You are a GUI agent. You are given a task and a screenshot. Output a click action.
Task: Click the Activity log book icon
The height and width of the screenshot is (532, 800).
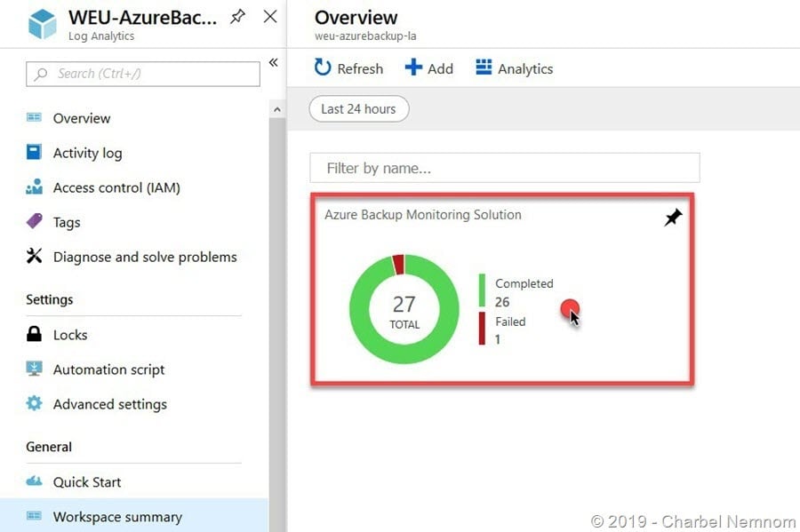click(x=34, y=152)
